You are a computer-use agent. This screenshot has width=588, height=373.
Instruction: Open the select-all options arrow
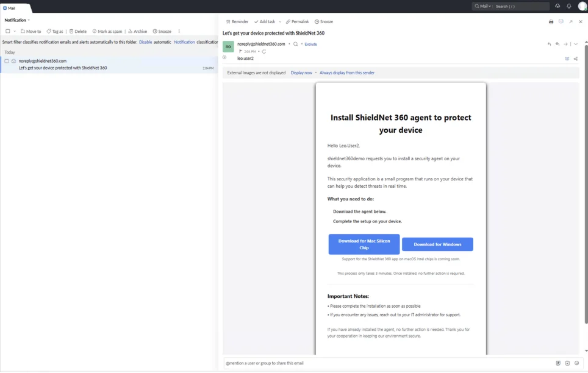(15, 32)
